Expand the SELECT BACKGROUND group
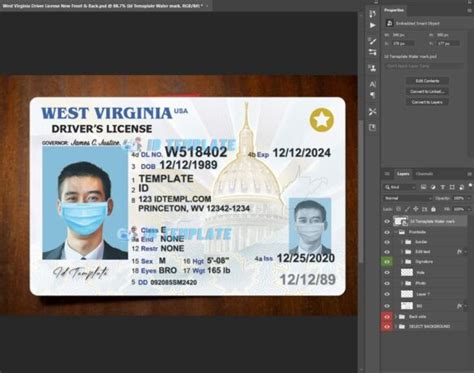 pyautogui.click(x=396, y=326)
